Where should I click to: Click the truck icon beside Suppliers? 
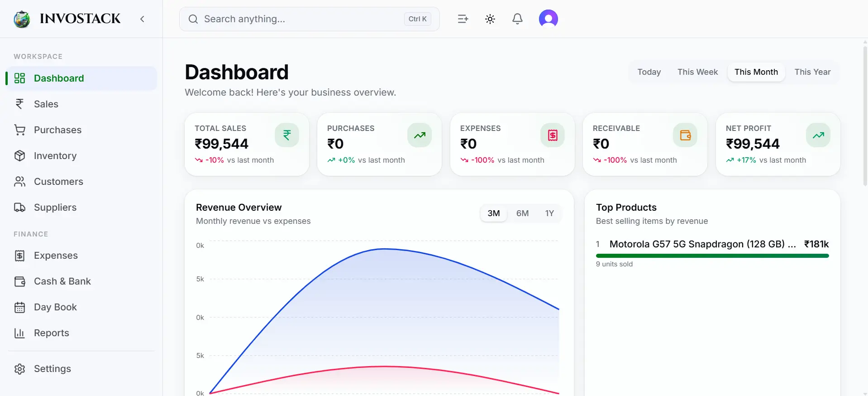pos(19,208)
